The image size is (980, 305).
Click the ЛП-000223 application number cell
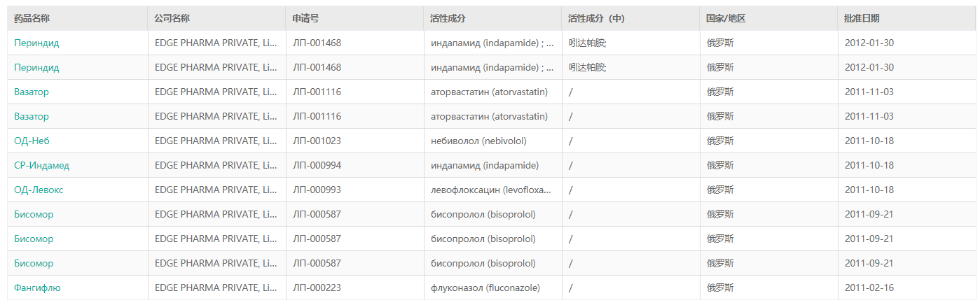(x=317, y=288)
